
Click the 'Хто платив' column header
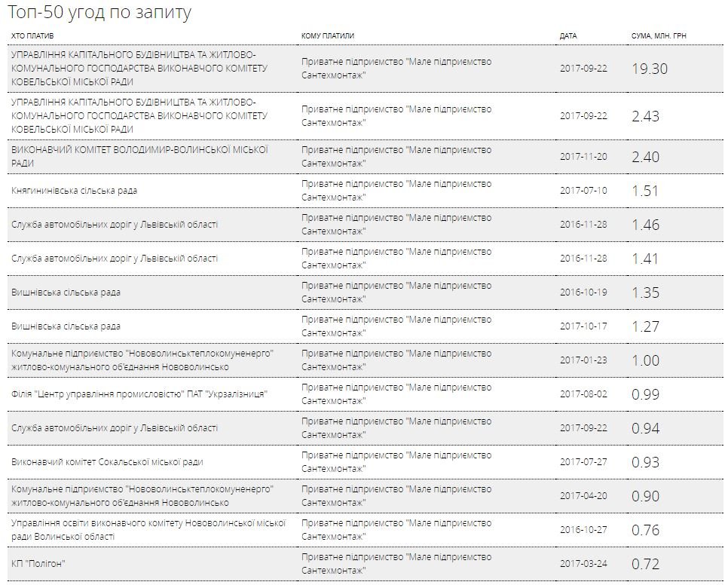(x=32, y=36)
